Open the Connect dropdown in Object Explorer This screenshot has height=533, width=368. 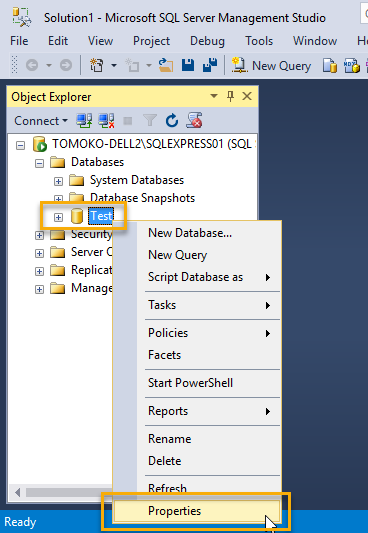coord(41,121)
